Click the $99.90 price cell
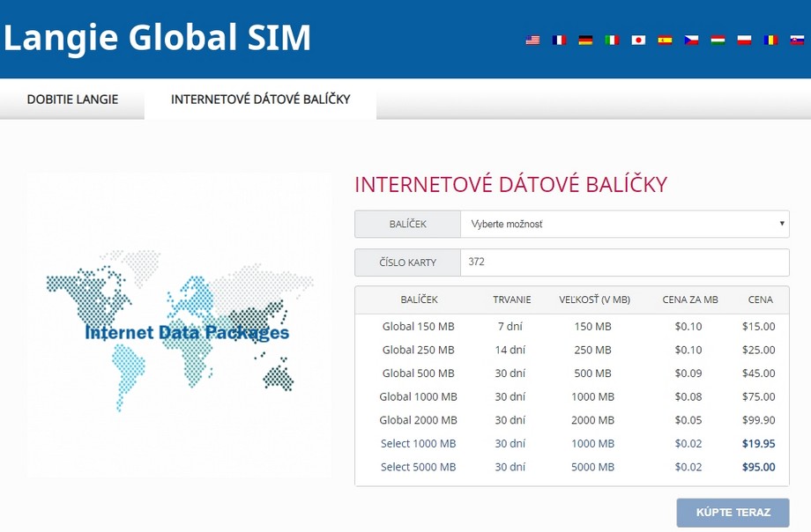The height and width of the screenshot is (532, 811). coord(759,420)
